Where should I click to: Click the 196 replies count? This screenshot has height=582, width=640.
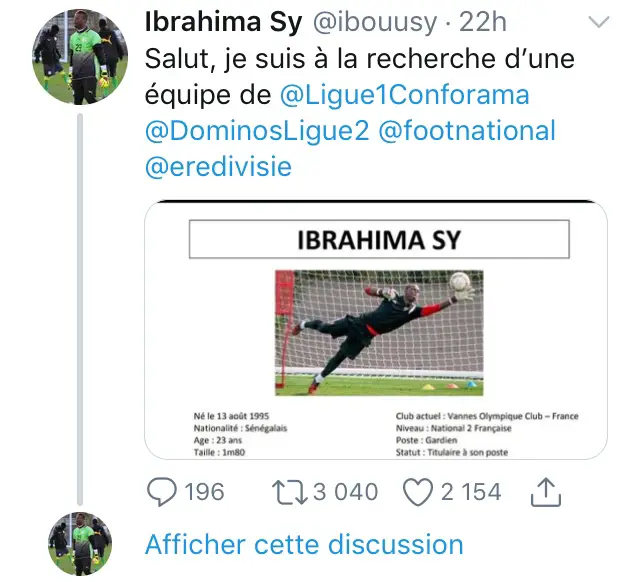coord(204,492)
